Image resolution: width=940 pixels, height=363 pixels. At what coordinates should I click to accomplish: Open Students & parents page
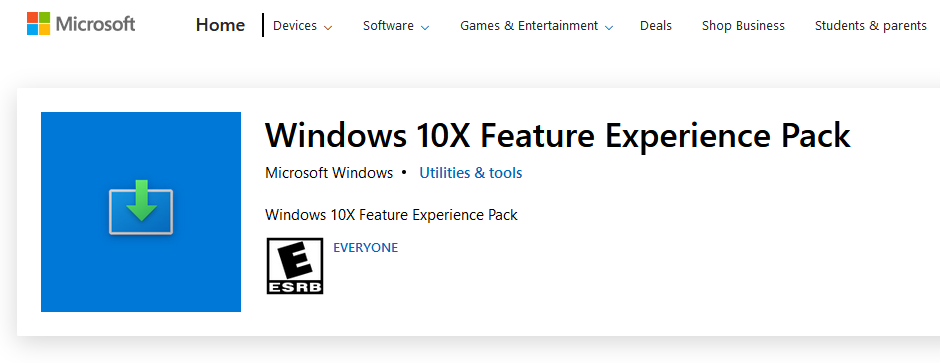pos(870,26)
